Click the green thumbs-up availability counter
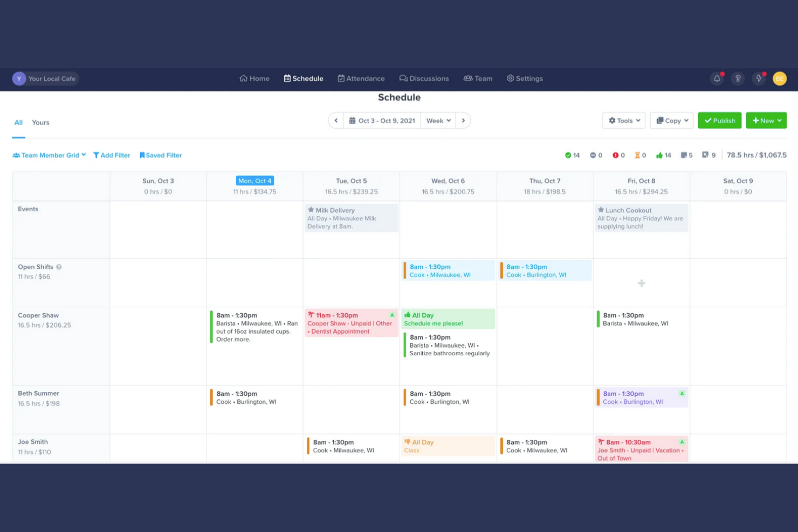The height and width of the screenshot is (532, 798). click(662, 155)
